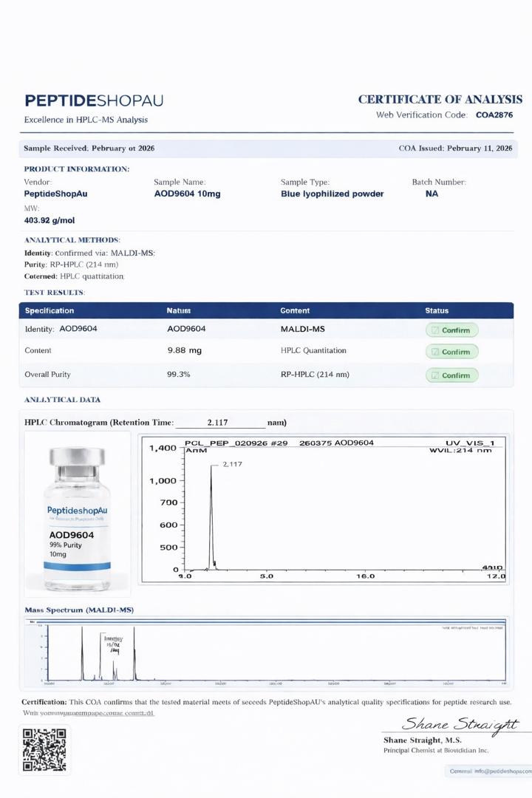Click sample name 'AOD9604 10mg'
Image resolution: width=532 pixels, height=798 pixels.
[188, 194]
